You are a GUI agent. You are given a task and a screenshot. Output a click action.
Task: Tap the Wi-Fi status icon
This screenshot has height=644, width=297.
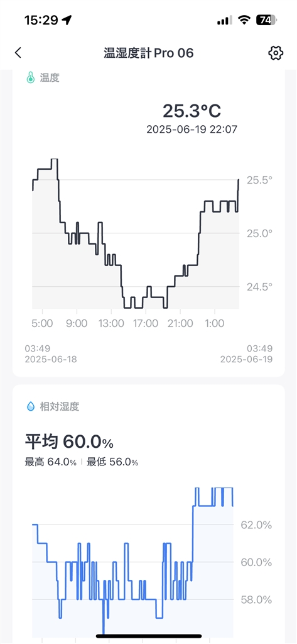coord(245,20)
